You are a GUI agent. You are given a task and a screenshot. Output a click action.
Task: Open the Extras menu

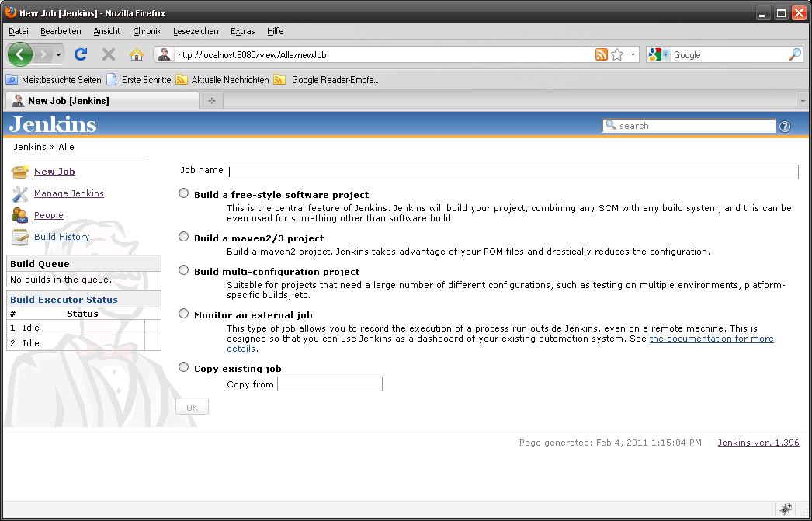(242, 31)
